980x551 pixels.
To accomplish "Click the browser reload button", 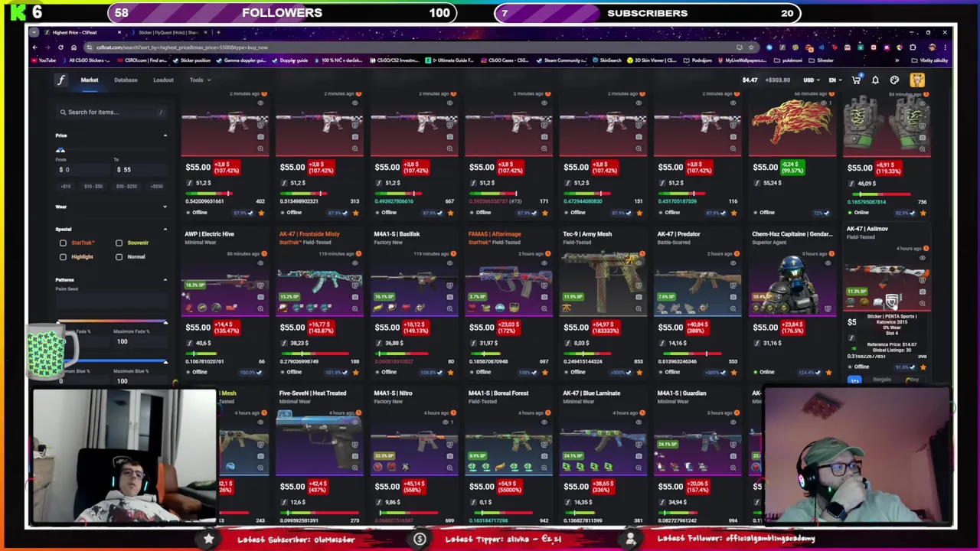I will (60, 47).
